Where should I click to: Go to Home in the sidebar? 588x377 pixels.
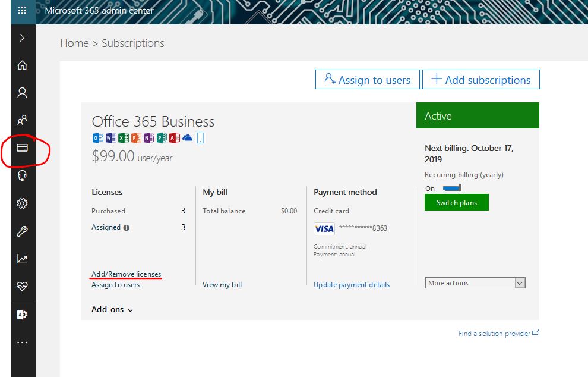coord(22,65)
